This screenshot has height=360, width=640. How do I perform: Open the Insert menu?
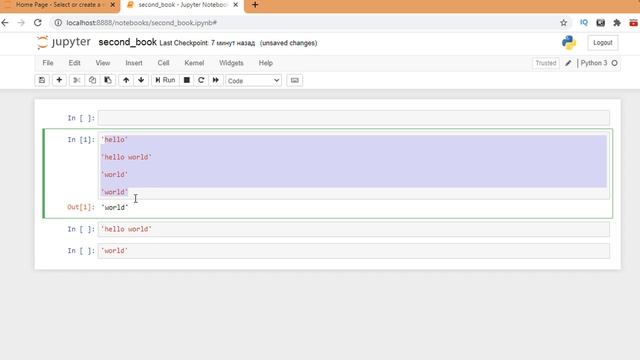point(134,63)
